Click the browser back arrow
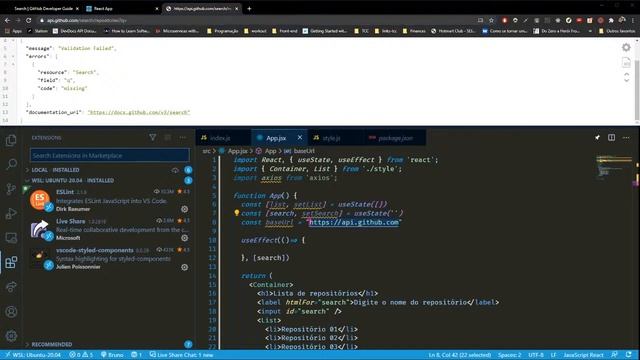The height and width of the screenshot is (360, 640). click(7, 20)
